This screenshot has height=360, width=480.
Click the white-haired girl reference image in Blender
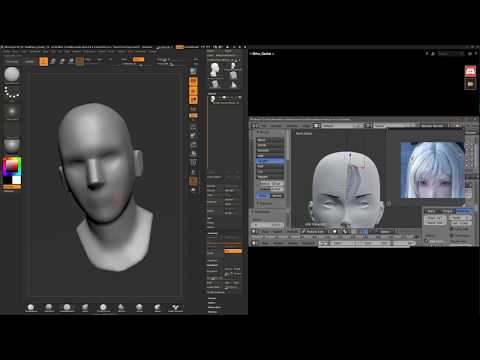[432, 170]
